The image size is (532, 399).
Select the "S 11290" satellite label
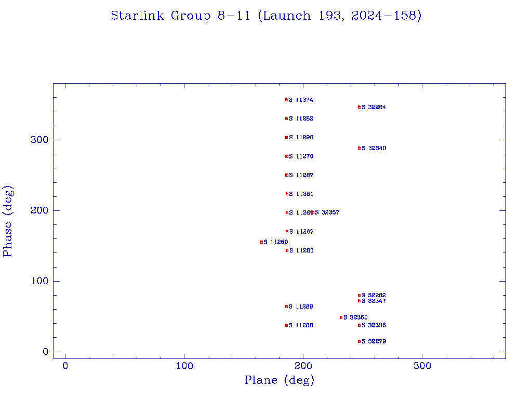click(301, 137)
